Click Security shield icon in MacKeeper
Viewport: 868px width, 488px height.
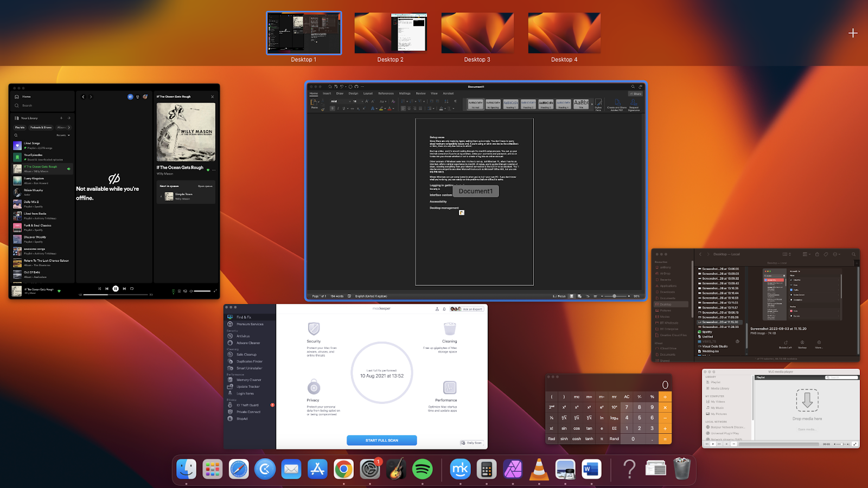click(314, 329)
